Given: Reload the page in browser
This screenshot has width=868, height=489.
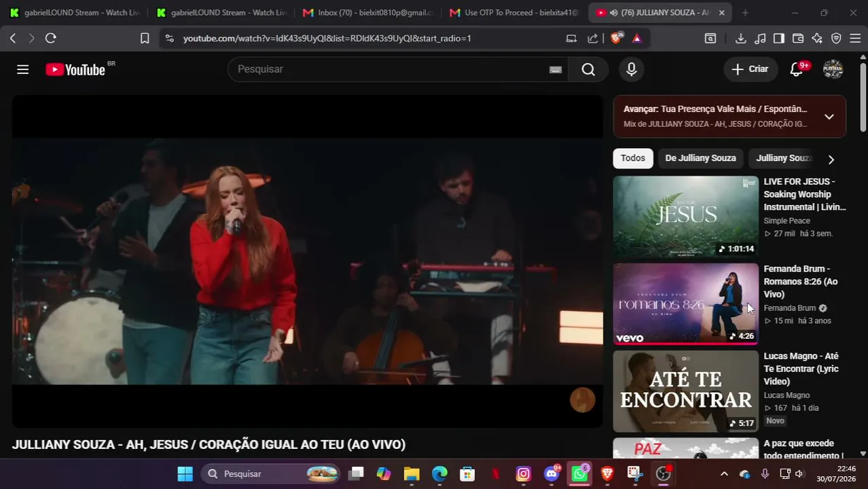Looking at the screenshot, I should [x=50, y=38].
